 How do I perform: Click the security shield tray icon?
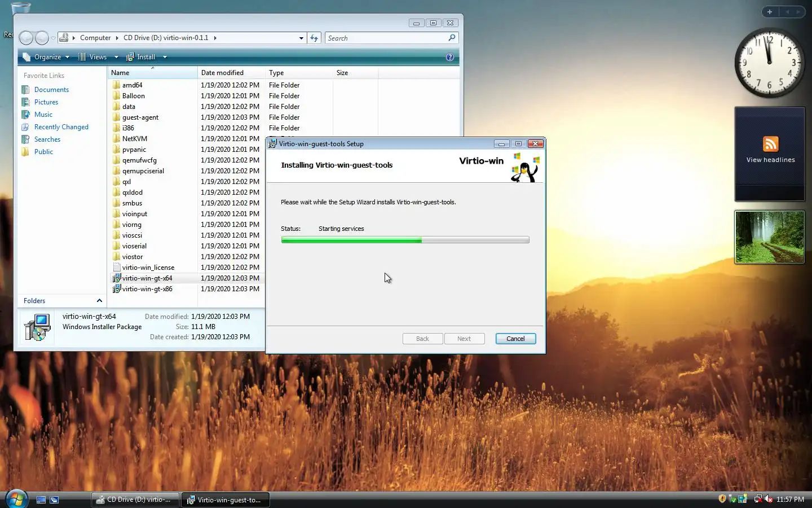pos(722,499)
